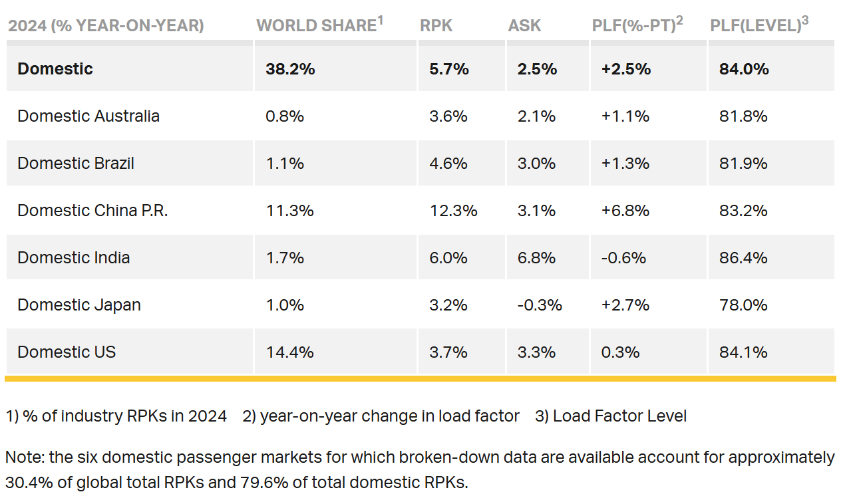Click the ASK column header
Viewport: 847px width, 504px height.
coord(524,26)
